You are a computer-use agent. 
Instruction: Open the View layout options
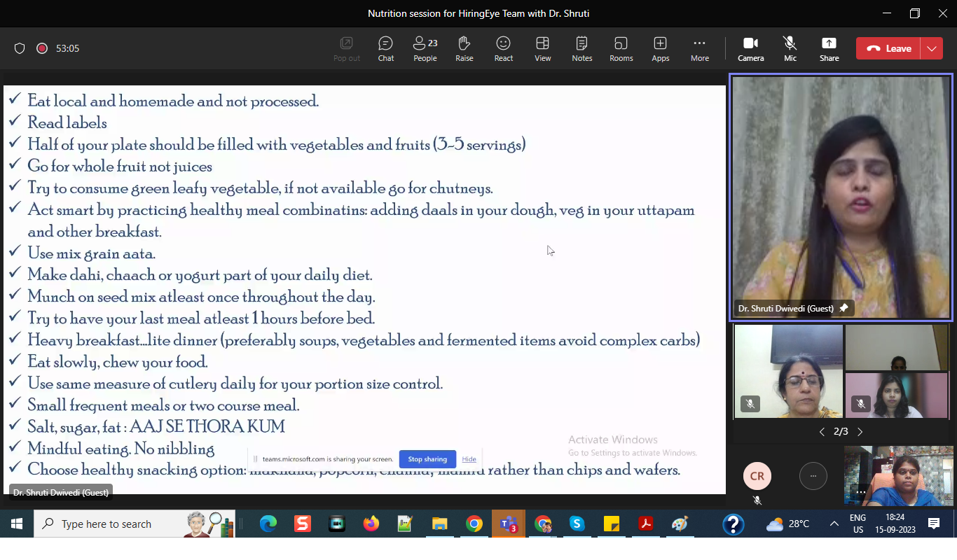pos(542,49)
